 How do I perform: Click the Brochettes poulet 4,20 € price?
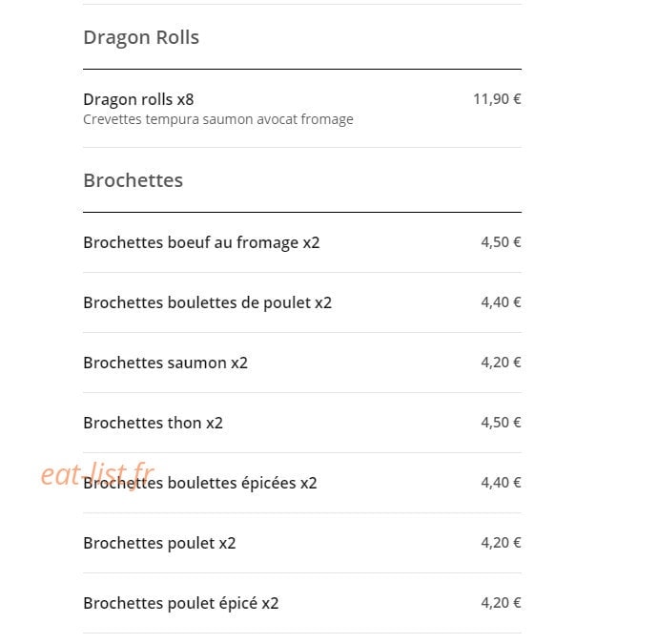[501, 543]
